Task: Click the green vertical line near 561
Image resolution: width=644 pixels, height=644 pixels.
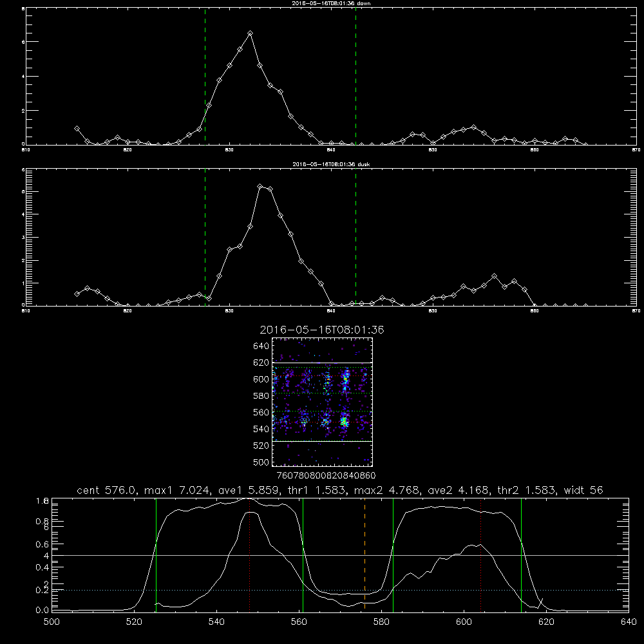Action: [x=303, y=555]
